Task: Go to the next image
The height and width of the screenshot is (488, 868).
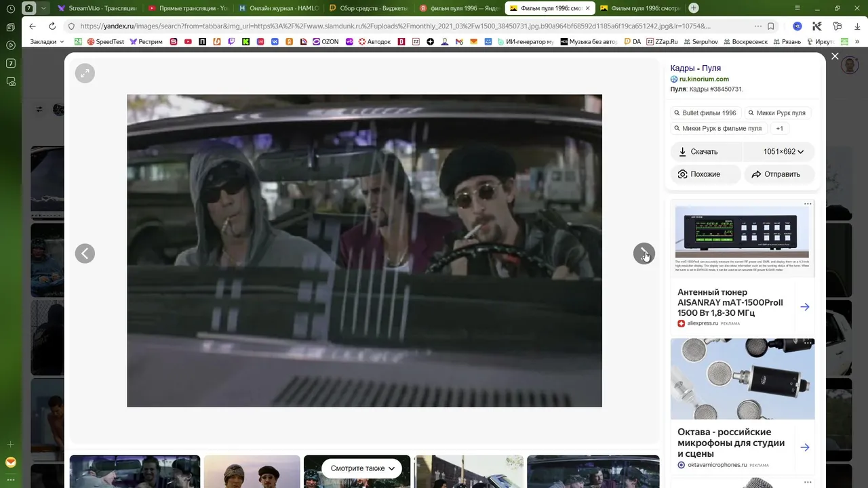Action: 644,253
